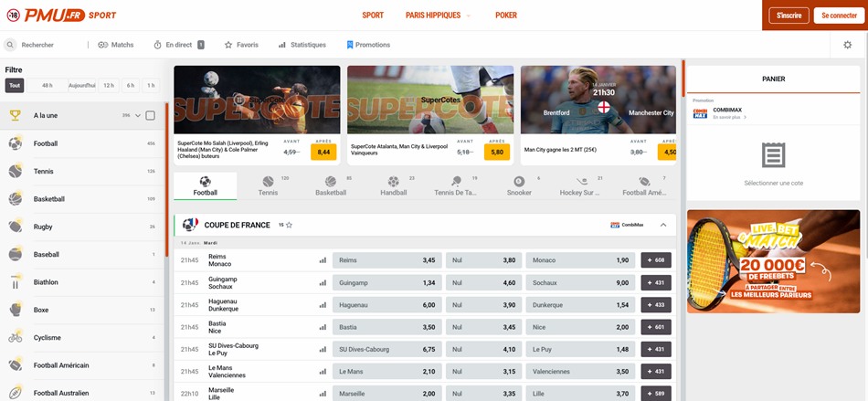868x401 pixels.
Task: Open the Basketball icon in sidebar
Action: 16,199
